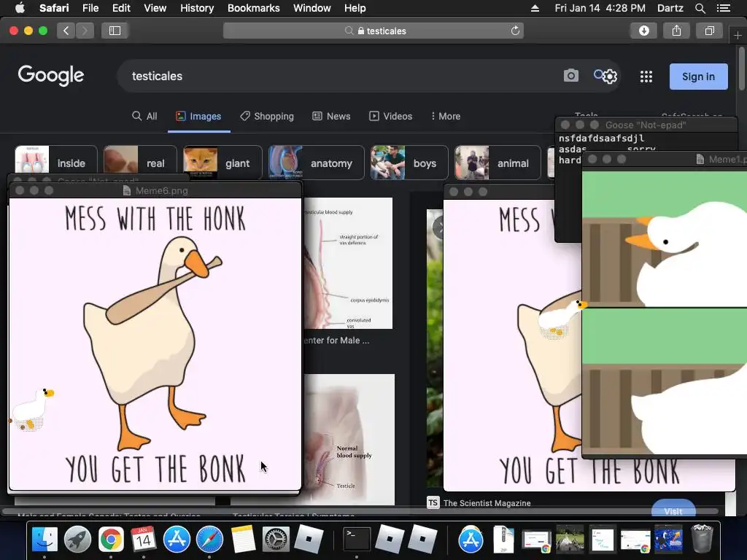Open the Safari menu
Image resolution: width=747 pixels, height=560 pixels.
point(54,8)
